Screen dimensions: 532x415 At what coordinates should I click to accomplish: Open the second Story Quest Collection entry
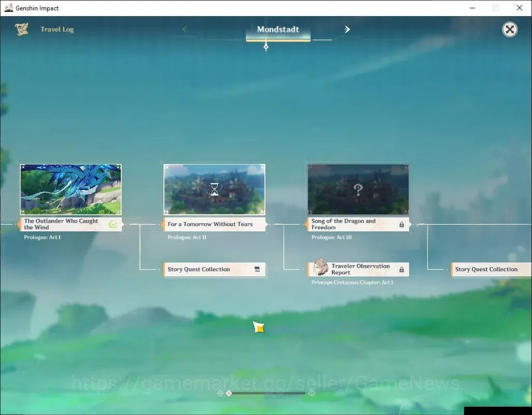pos(491,269)
